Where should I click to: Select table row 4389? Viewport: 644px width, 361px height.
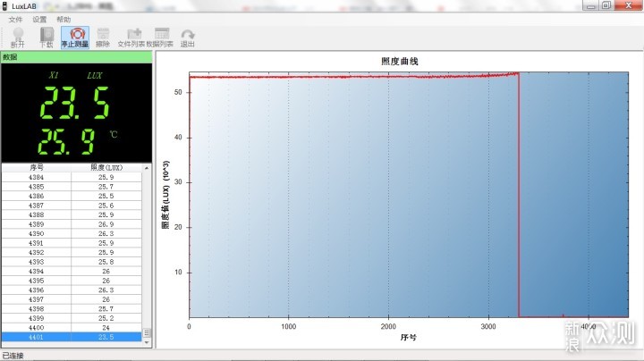[72, 224]
